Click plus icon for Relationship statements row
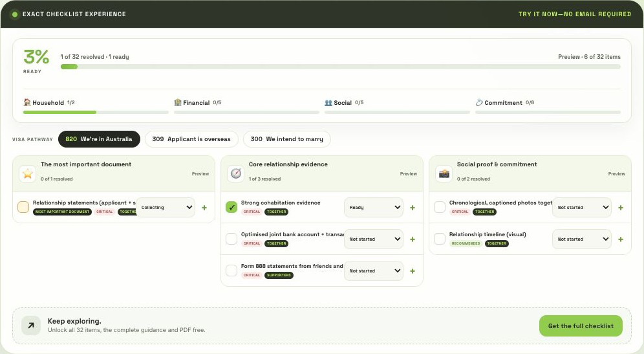The image size is (644, 354). click(x=204, y=208)
